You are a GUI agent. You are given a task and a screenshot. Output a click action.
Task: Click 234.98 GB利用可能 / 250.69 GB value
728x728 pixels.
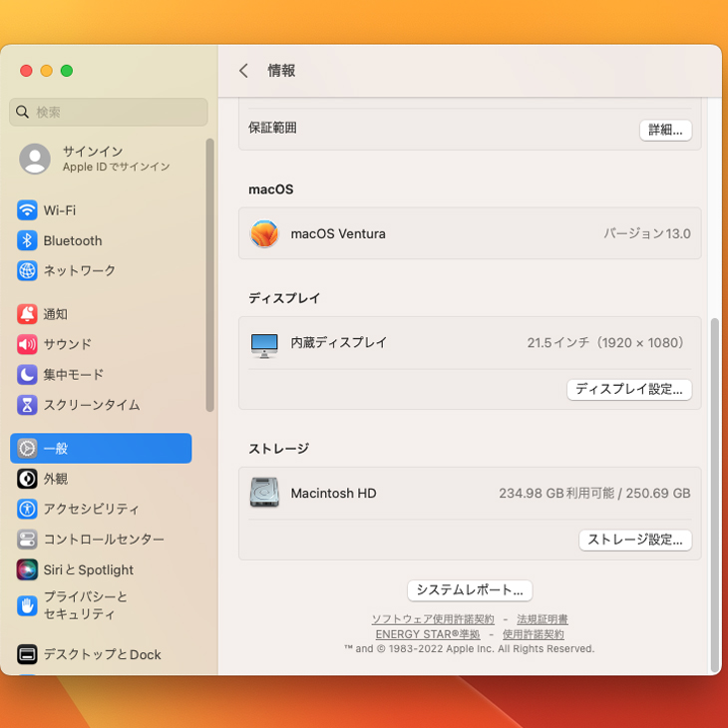[x=594, y=493]
